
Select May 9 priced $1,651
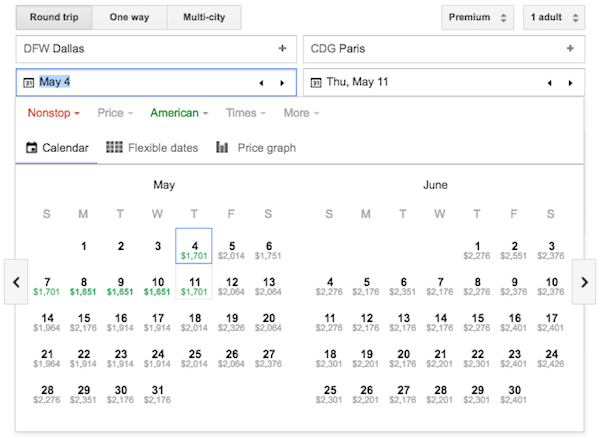click(x=120, y=286)
